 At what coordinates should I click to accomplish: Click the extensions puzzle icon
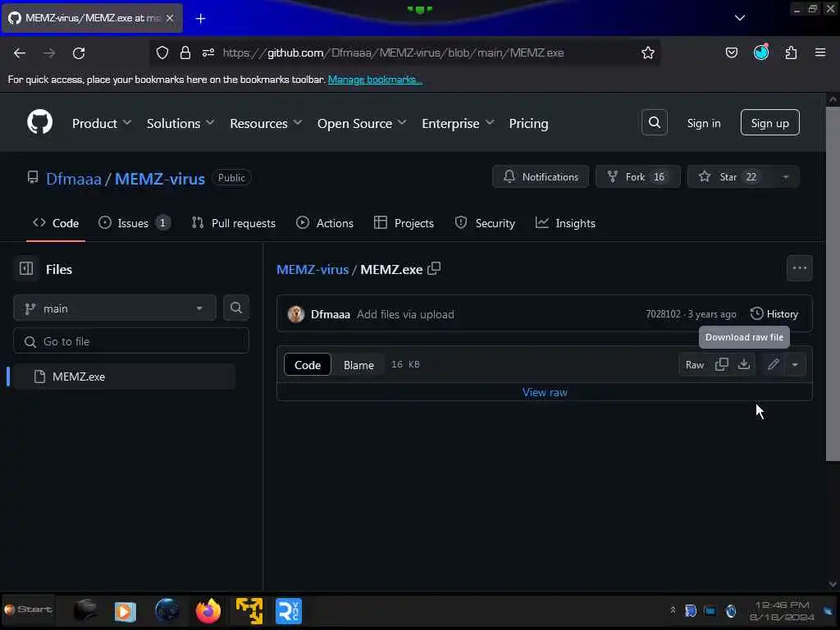click(x=791, y=52)
